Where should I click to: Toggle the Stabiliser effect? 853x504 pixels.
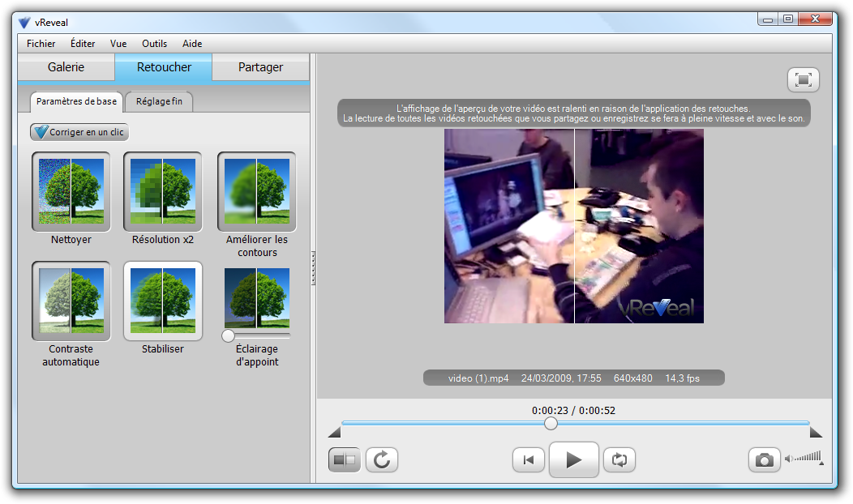pos(163,301)
